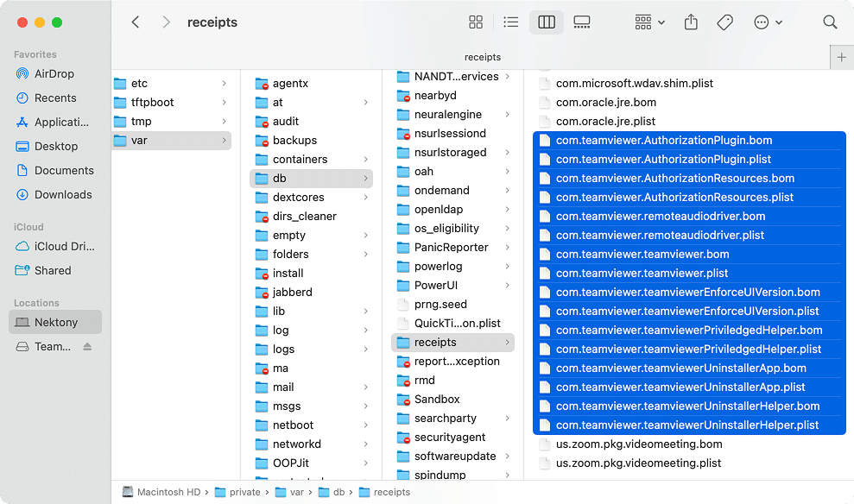This screenshot has height=504, width=854.
Task: Select the agentx folder
Action: (311, 83)
